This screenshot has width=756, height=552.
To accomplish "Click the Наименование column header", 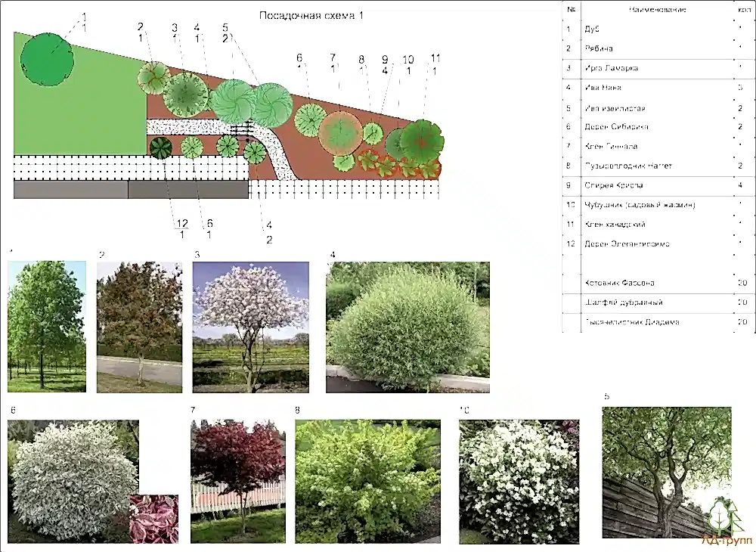I will 655,9.
